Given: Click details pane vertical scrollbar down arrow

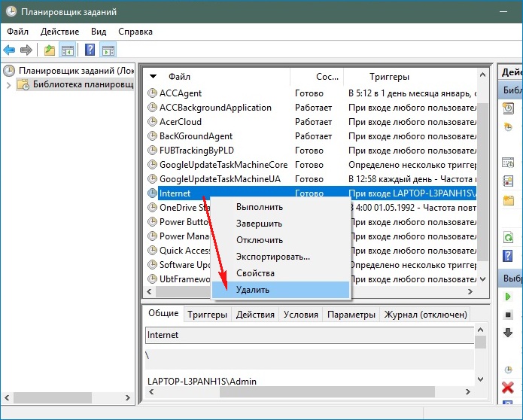Looking at the screenshot, I should [x=480, y=379].
